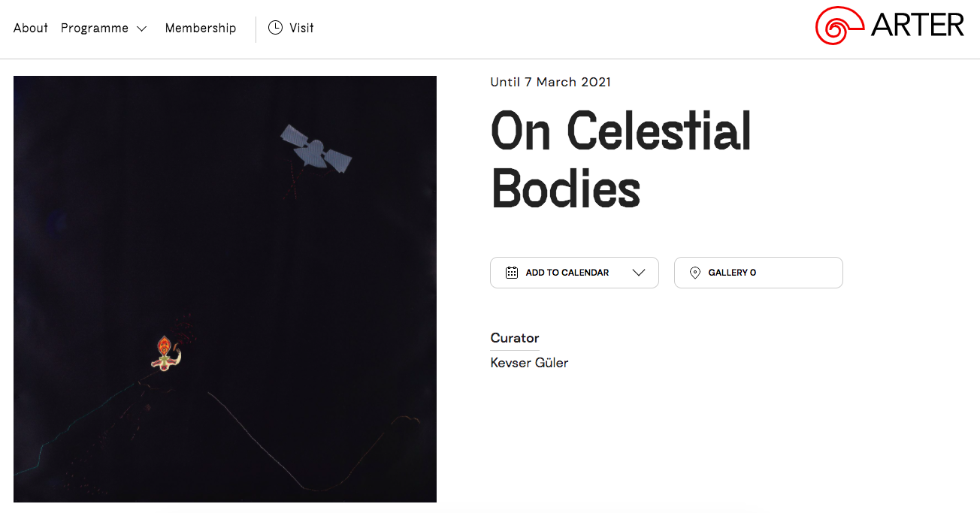Image resolution: width=980 pixels, height=513 pixels.
Task: Click the ARTER wordmark text
Action: click(x=918, y=26)
